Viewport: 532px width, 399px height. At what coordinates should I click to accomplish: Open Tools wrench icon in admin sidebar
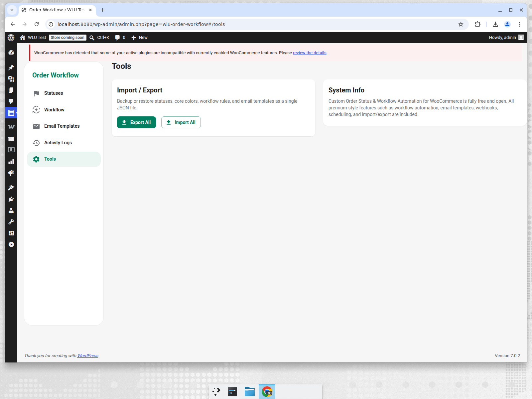pos(11,222)
